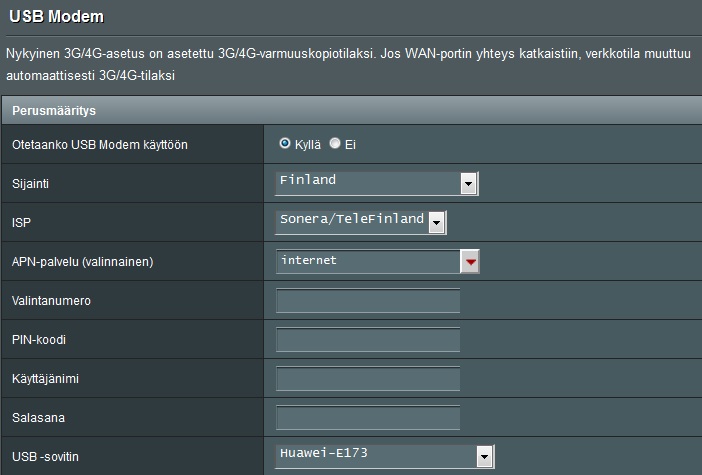Screen dimensions: 702x475
Task: Click the Perusmääritys section header
Action: (53, 109)
